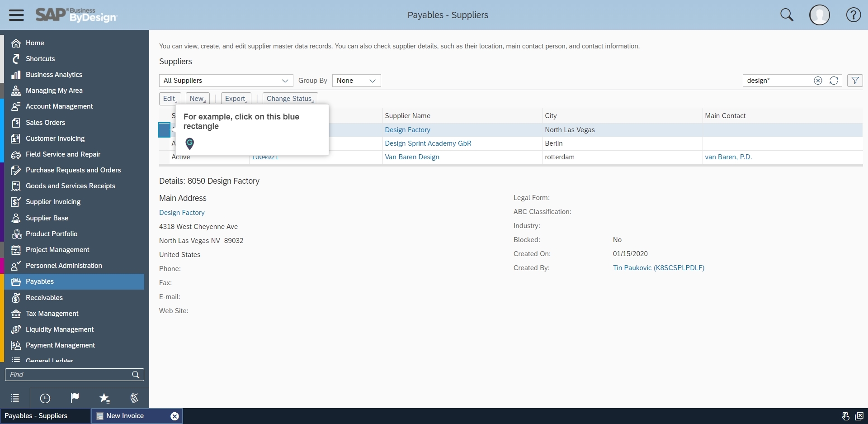Open the favorites star icon
868x424 pixels.
(x=104, y=398)
